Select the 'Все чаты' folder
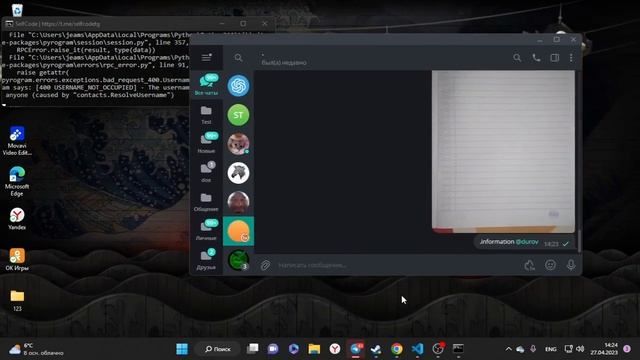Image resolution: width=640 pixels, height=360 pixels. pos(207,84)
